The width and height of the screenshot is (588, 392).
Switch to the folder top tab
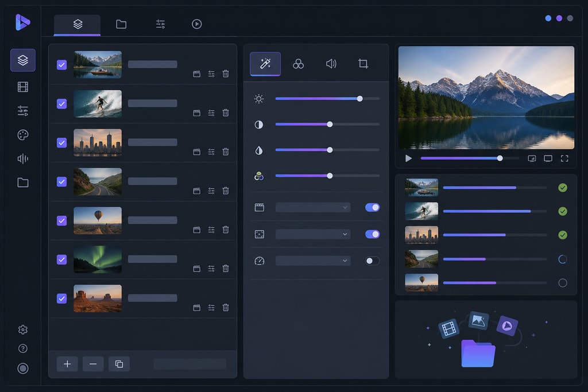121,24
